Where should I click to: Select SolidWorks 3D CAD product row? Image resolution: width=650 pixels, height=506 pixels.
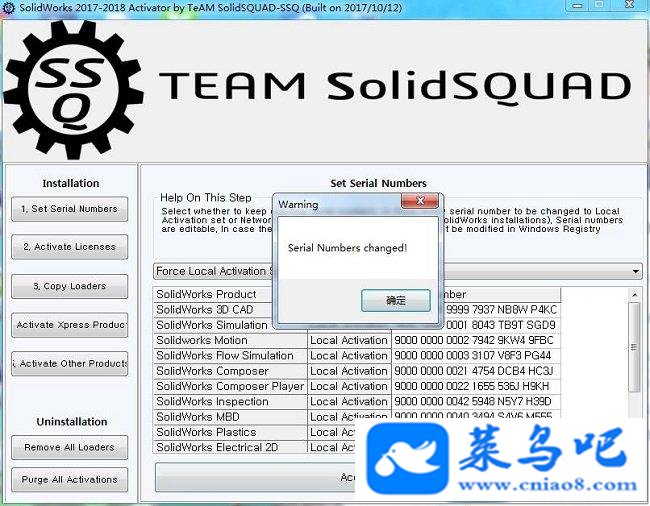(x=213, y=310)
